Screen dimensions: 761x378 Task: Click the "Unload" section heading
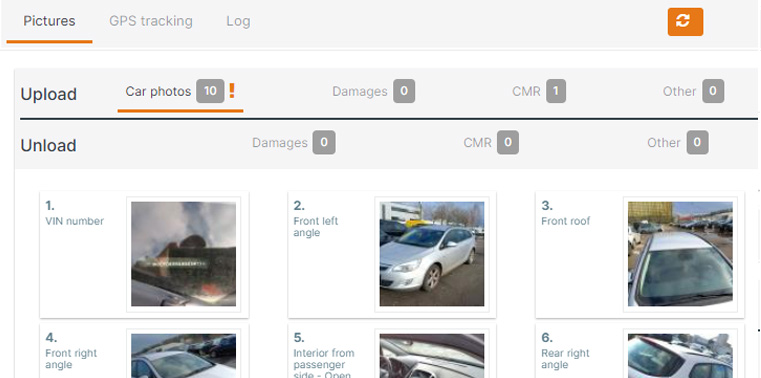click(x=49, y=146)
